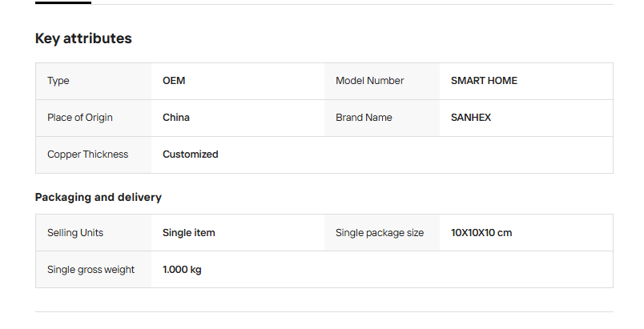This screenshot has width=644, height=329.
Task: Select the Customized thickness value
Action: pos(191,154)
